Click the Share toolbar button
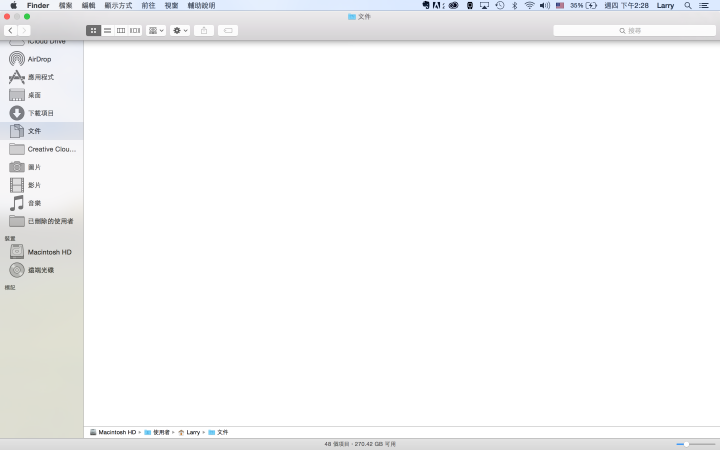This screenshot has width=720, height=450. pos(204,30)
